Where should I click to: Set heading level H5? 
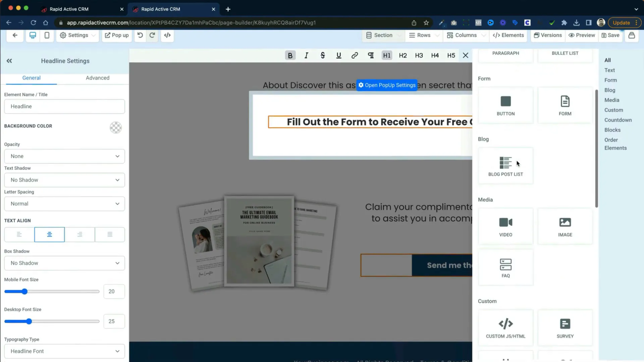pos(451,55)
